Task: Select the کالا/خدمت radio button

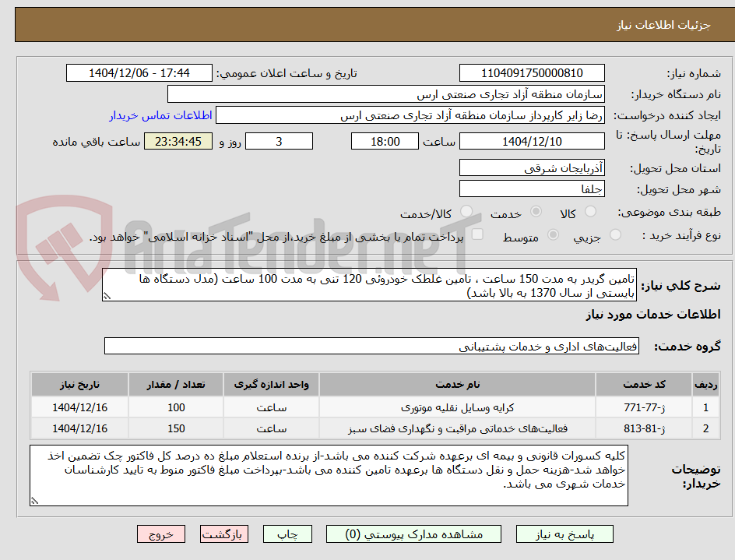Action: click(x=466, y=212)
